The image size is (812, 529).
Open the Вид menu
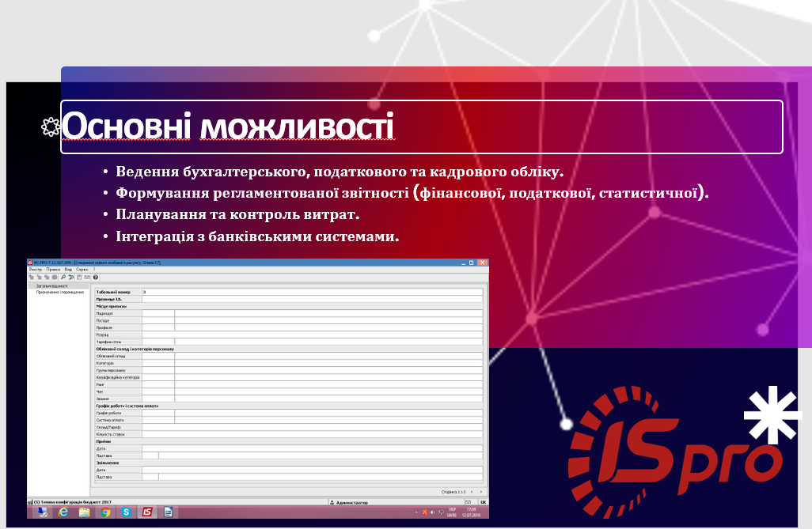tap(68, 270)
